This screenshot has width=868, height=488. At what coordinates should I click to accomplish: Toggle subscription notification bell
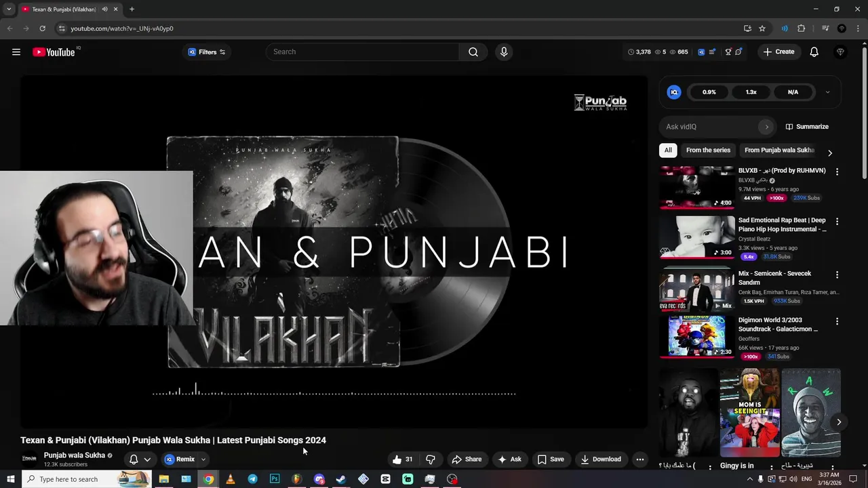click(x=134, y=460)
